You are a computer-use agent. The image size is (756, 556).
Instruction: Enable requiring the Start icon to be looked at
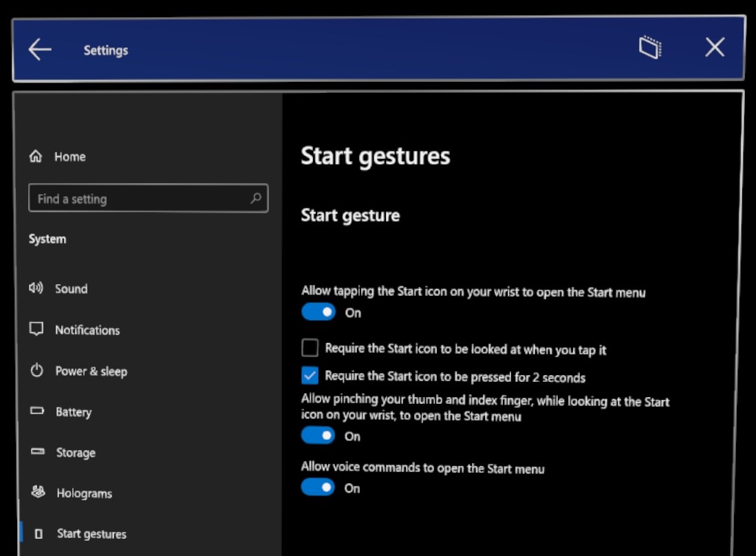click(x=310, y=347)
